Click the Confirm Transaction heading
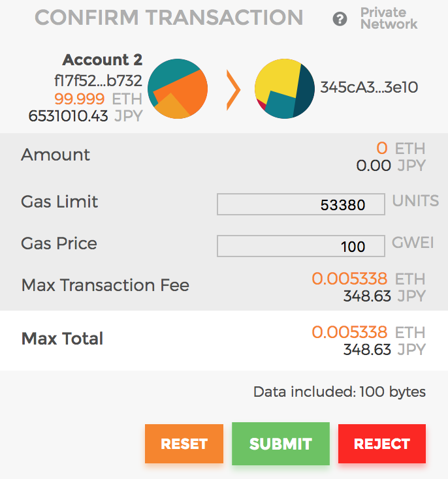Image resolution: width=448 pixels, height=479 pixels. 168,18
